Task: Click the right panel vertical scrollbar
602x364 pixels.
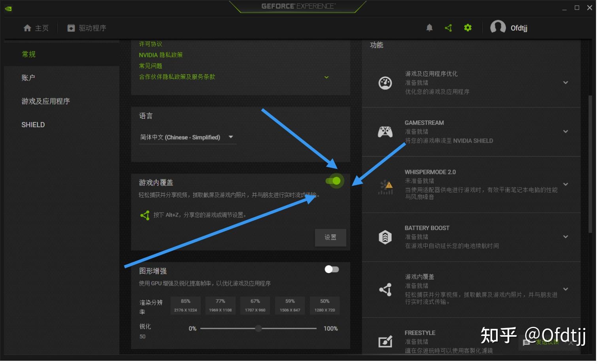Action: 590,164
